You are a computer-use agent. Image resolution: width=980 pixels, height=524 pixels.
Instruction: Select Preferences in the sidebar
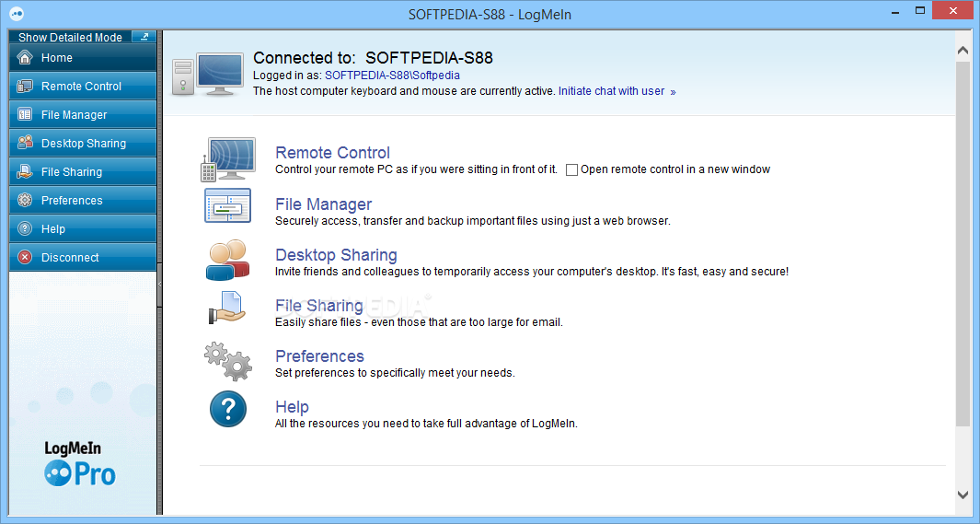coord(83,200)
